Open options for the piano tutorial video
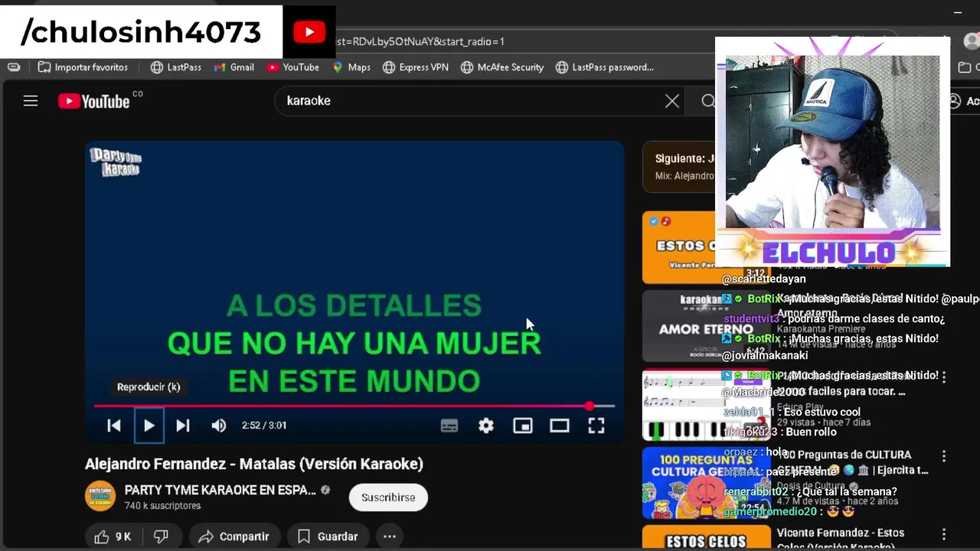Screen dimensions: 980x551 943,377
